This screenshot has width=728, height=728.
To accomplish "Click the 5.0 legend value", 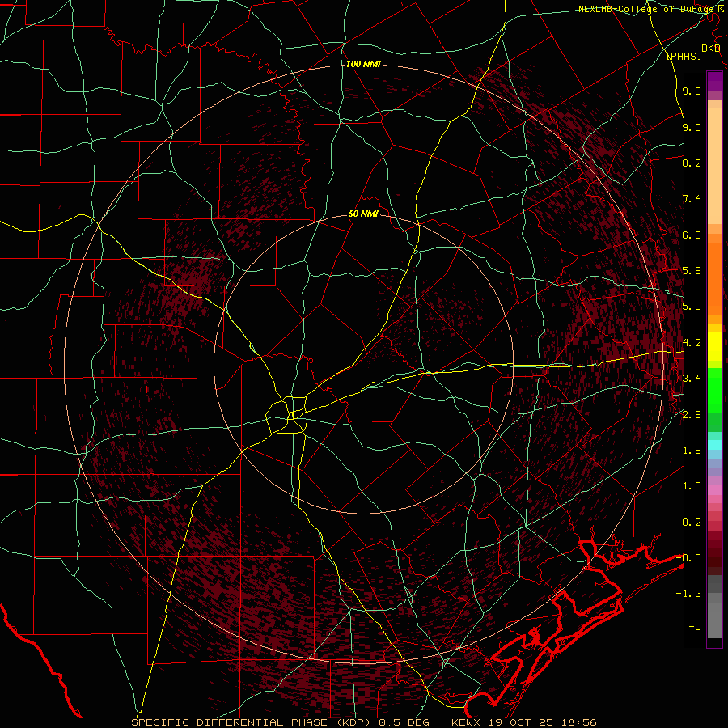I will pyautogui.click(x=692, y=307).
